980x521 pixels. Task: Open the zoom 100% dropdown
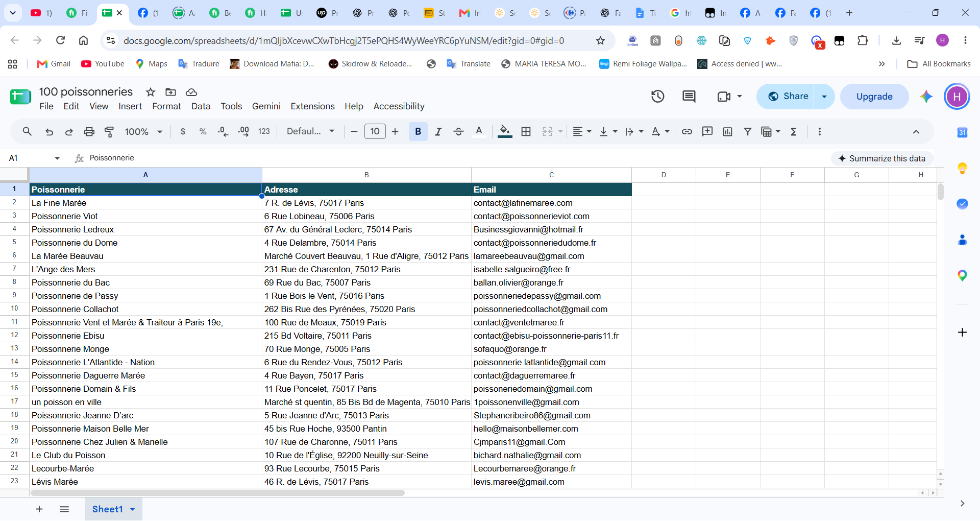143,132
